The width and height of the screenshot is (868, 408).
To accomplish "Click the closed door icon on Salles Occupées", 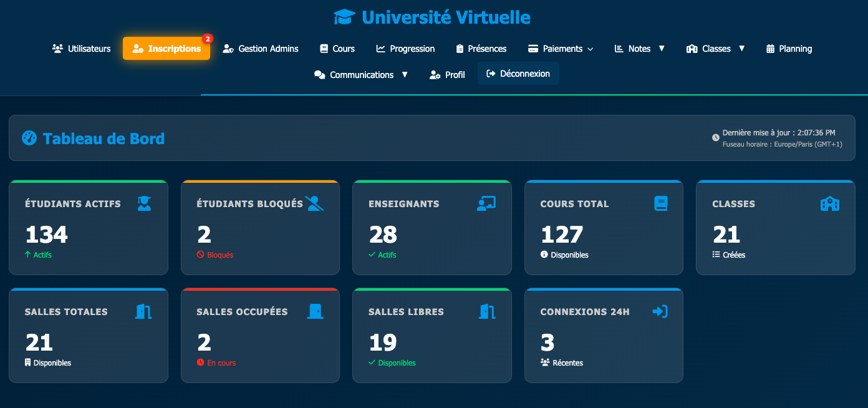I will point(315,311).
